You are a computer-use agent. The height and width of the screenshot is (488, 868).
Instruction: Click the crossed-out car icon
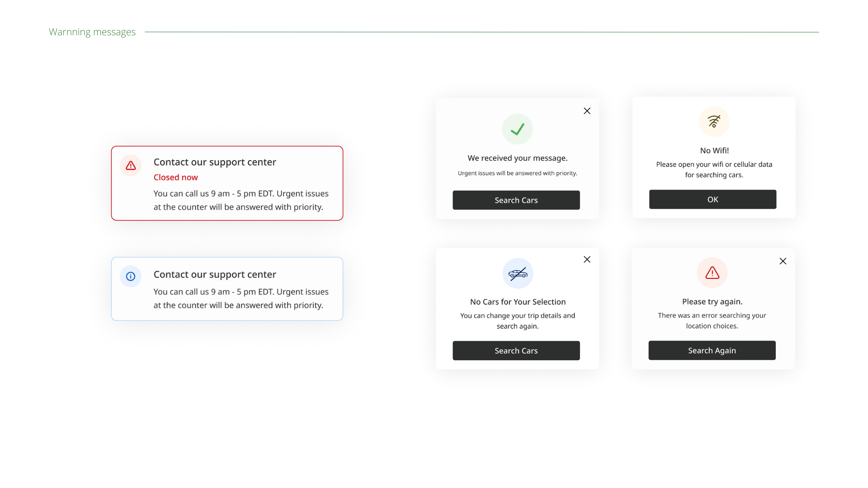tap(518, 273)
